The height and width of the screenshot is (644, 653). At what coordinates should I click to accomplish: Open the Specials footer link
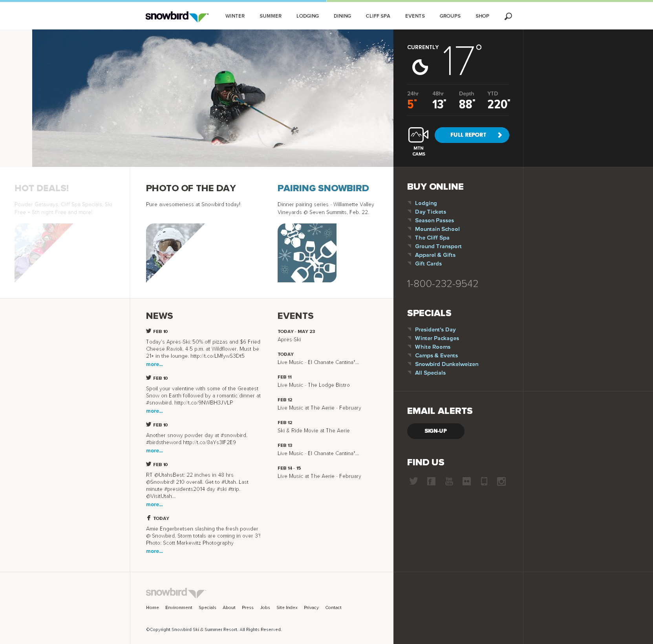(x=207, y=607)
